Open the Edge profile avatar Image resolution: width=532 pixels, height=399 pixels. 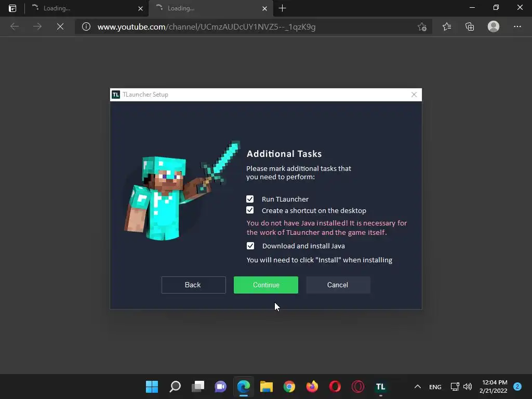(x=494, y=26)
